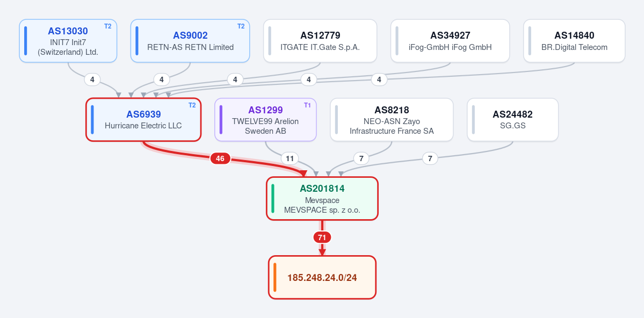Click the 11 edge count badge
This screenshot has width=644, height=318.
pos(290,158)
